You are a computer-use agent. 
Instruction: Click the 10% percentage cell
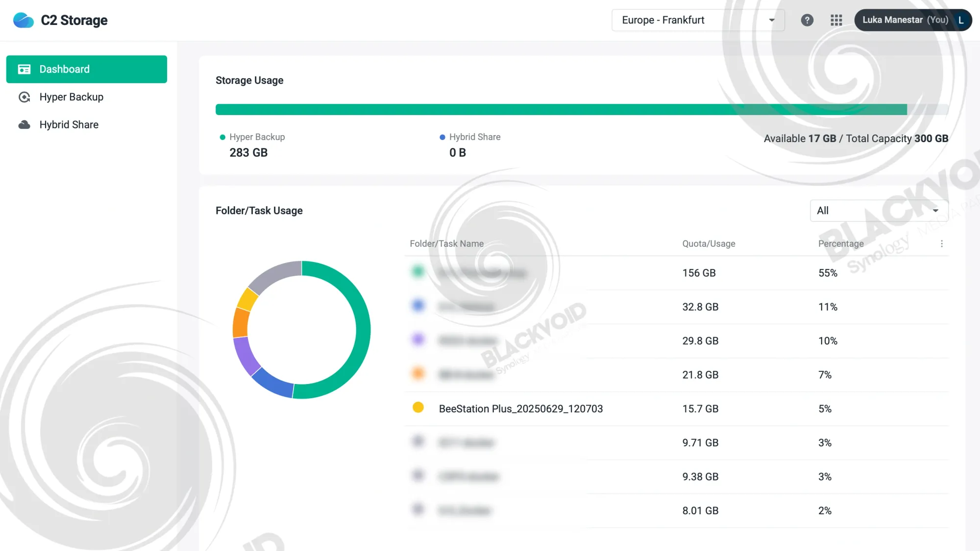(x=828, y=341)
